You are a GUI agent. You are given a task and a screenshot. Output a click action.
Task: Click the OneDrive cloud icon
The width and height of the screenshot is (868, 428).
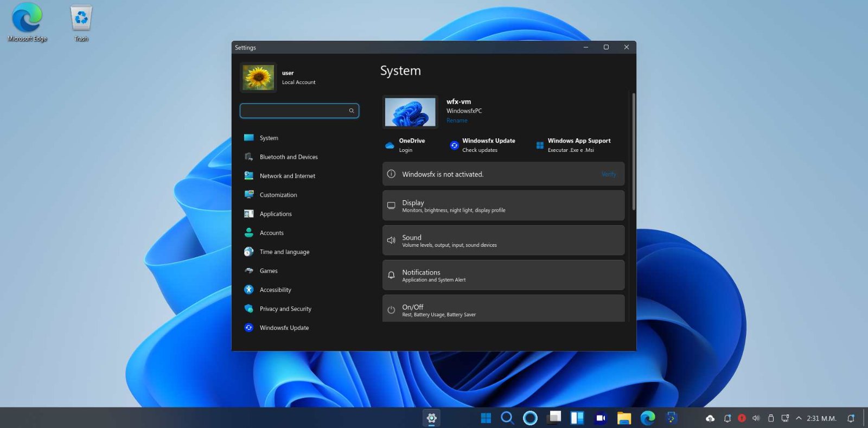pos(390,145)
